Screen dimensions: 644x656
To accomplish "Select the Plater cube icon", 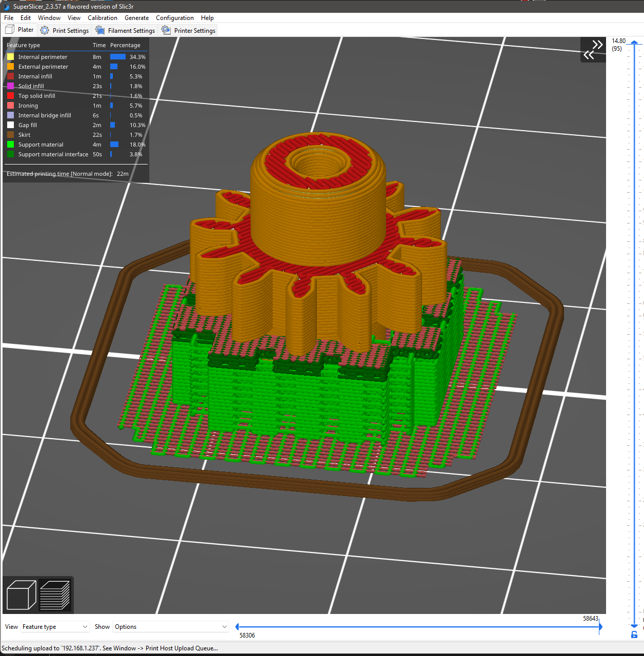I will pos(9,29).
